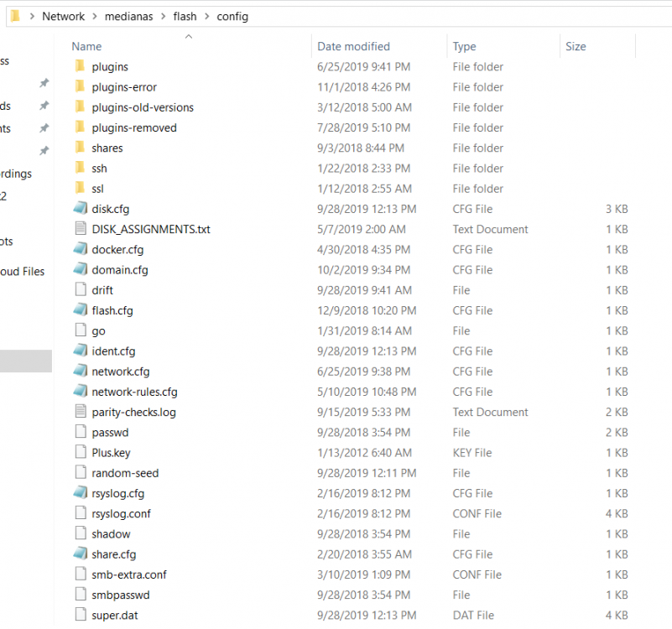Screen dimensions: 672x629
Task: Click the parity-checks.log document icon
Action: pos(81,412)
